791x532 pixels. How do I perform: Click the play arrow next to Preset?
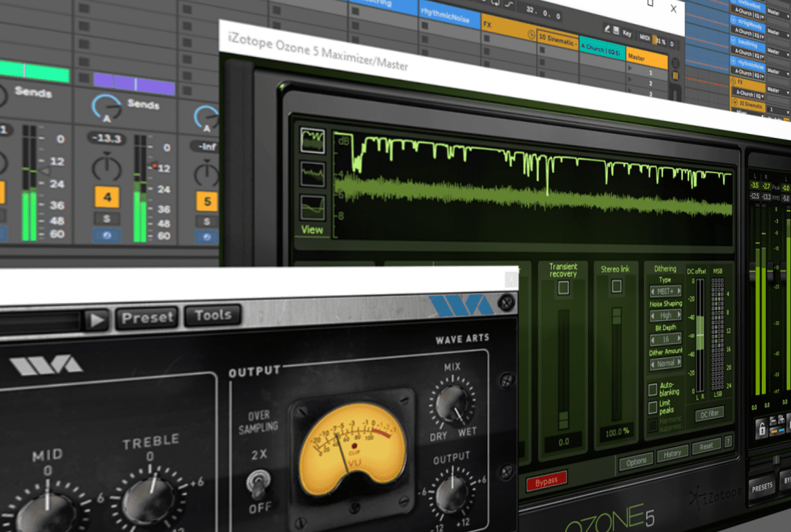97,320
